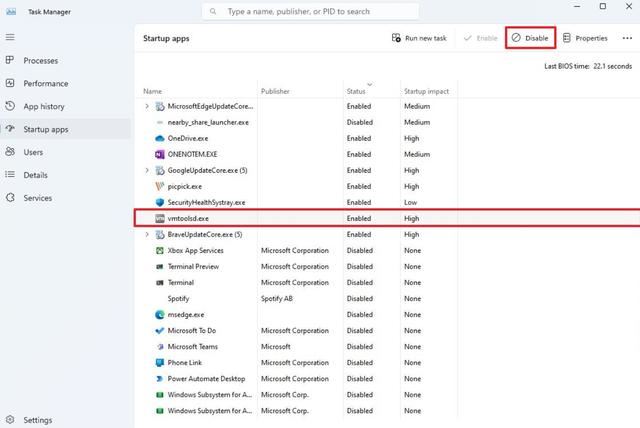Screen dimensions: 640x428
Task: Click the SecurityHealthSystray shield icon
Action: [160, 202]
